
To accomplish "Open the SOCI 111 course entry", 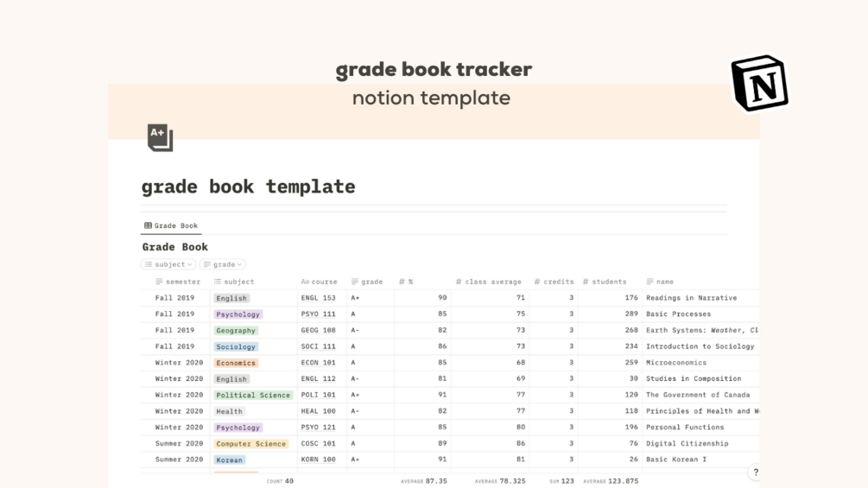I will pos(319,346).
